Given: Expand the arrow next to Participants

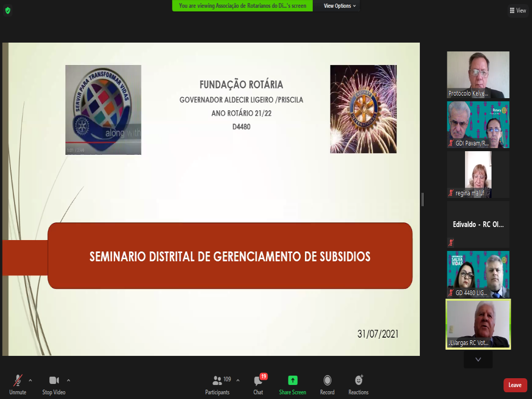Looking at the screenshot, I should point(238,380).
